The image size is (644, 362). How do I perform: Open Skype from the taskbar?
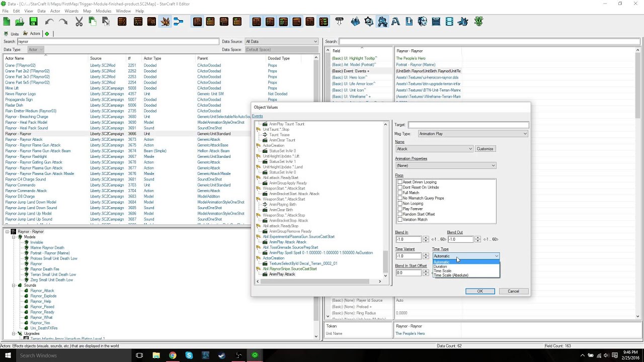pyautogui.click(x=189, y=355)
